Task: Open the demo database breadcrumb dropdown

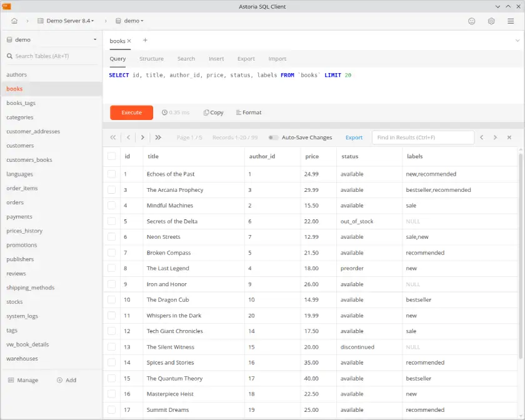Action: coord(129,21)
